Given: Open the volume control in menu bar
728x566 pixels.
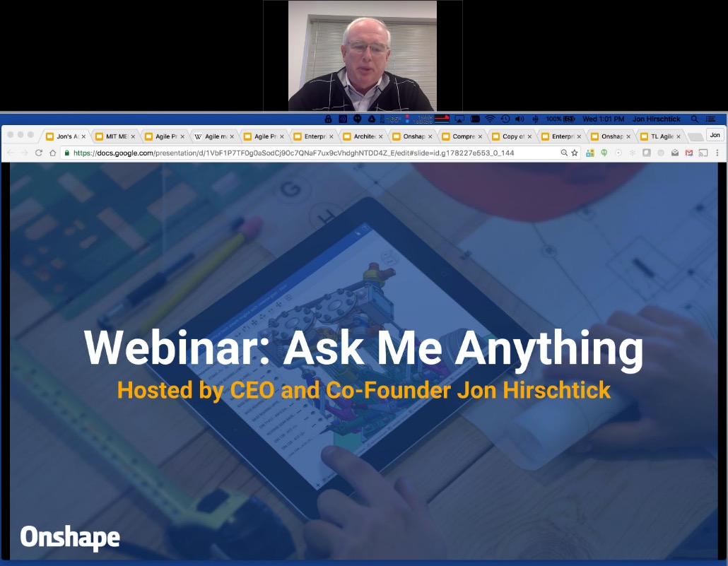Looking at the screenshot, I should click(x=519, y=119).
